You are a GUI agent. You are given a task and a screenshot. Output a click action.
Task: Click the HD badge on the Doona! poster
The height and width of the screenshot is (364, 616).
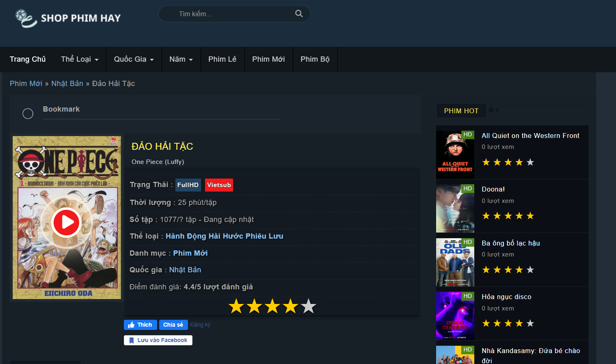(468, 188)
